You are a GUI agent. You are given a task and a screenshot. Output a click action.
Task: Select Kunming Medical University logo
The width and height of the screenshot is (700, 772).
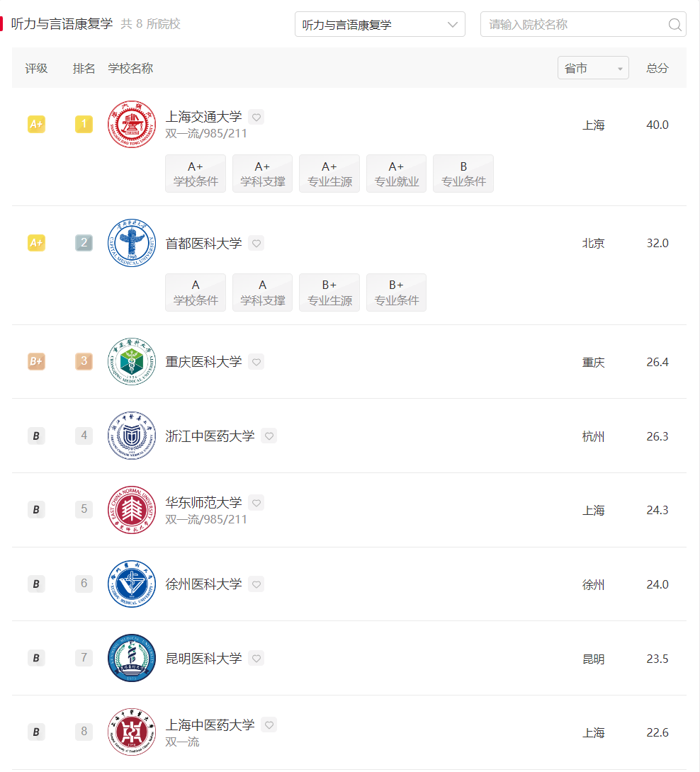pyautogui.click(x=132, y=658)
